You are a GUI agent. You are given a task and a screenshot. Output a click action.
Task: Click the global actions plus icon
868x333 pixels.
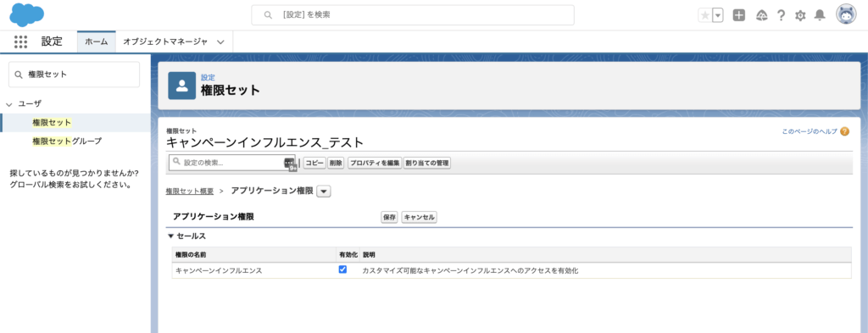click(x=739, y=15)
